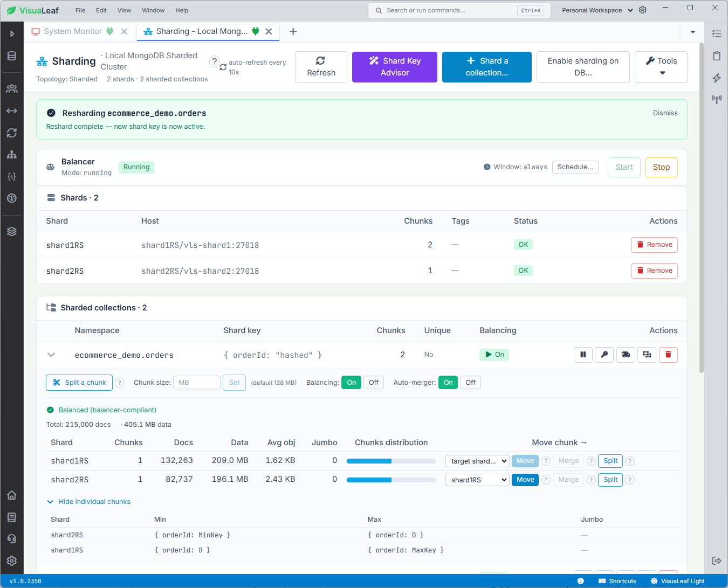Click the pause icon for ecommerce_demo.orders
Image resolution: width=728 pixels, height=588 pixels.
[583, 355]
